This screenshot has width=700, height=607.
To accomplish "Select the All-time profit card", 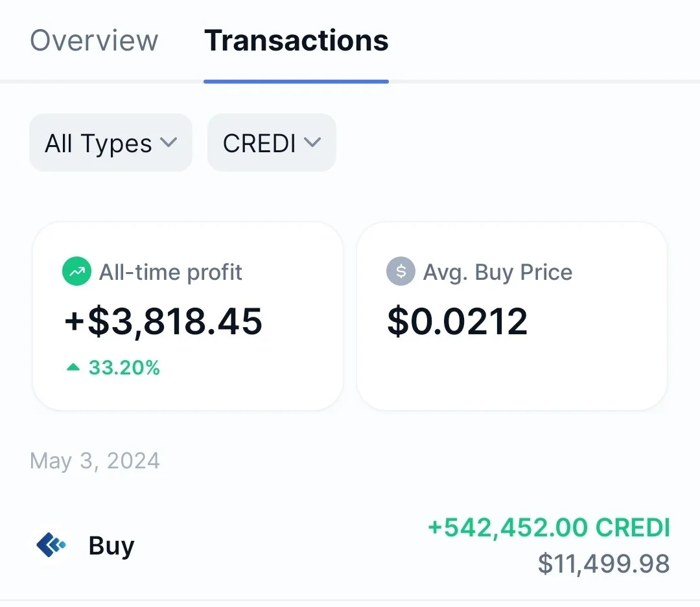I will [188, 316].
